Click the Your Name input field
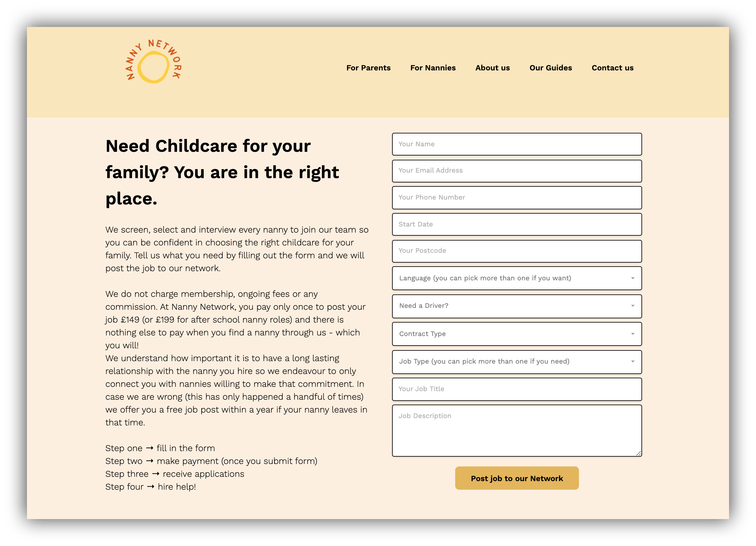The height and width of the screenshot is (546, 756). (517, 144)
